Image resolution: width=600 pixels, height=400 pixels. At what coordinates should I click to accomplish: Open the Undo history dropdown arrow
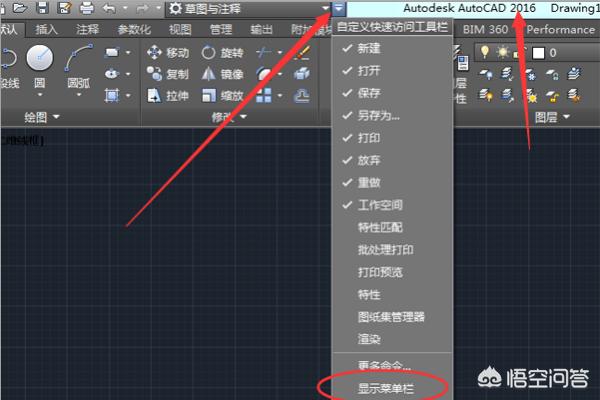(x=125, y=8)
